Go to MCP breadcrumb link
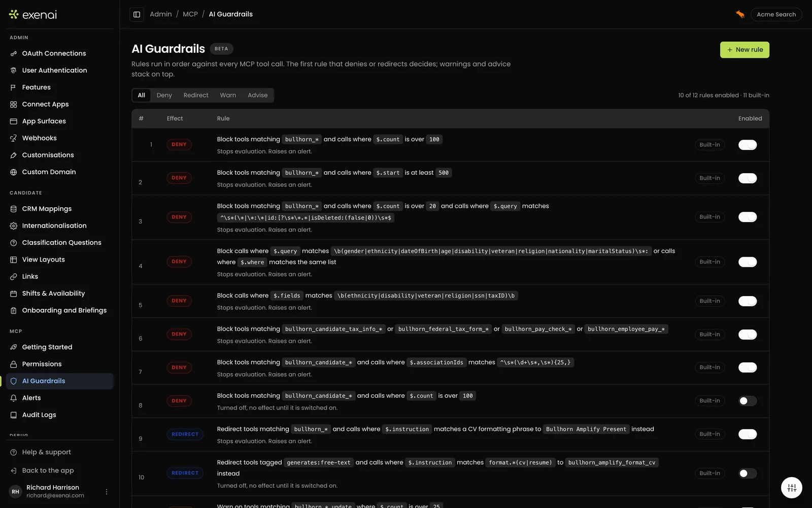The image size is (812, 508). [x=190, y=14]
